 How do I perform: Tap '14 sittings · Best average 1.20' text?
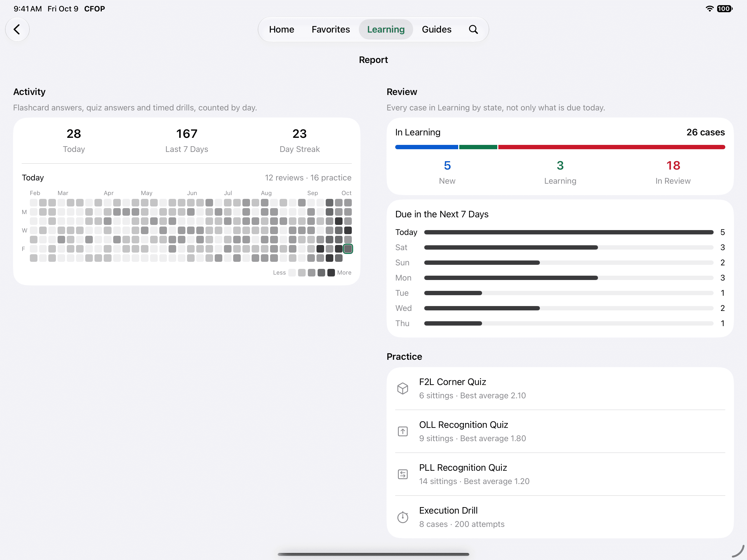(x=474, y=481)
